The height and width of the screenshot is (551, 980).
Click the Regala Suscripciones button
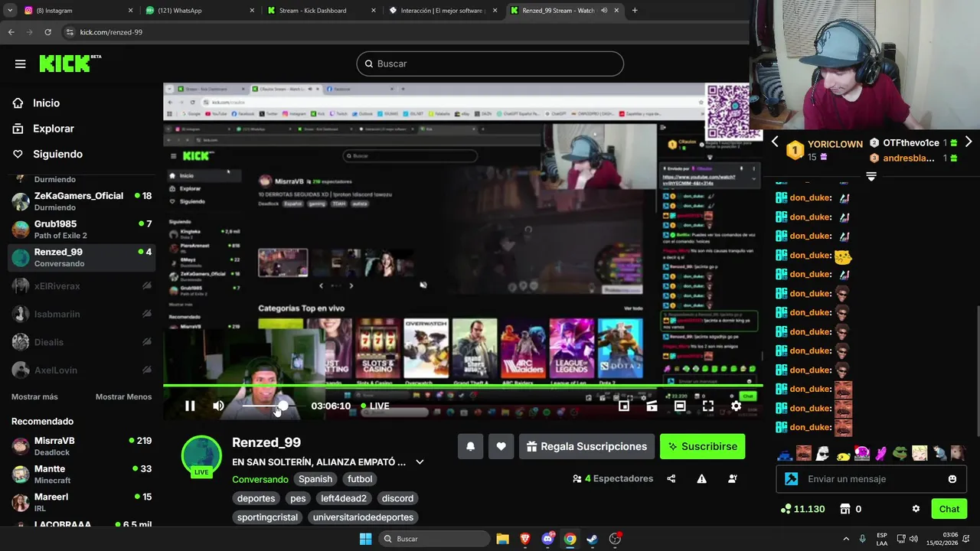pos(586,446)
